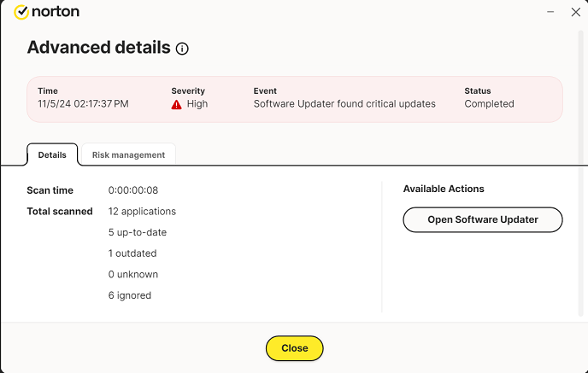Click the '5 up-to-date' entry
Image resolution: width=588 pixels, height=373 pixels.
pyautogui.click(x=137, y=232)
